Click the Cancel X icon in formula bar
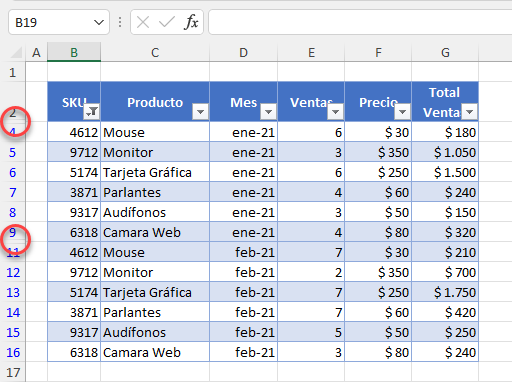 [x=143, y=22]
